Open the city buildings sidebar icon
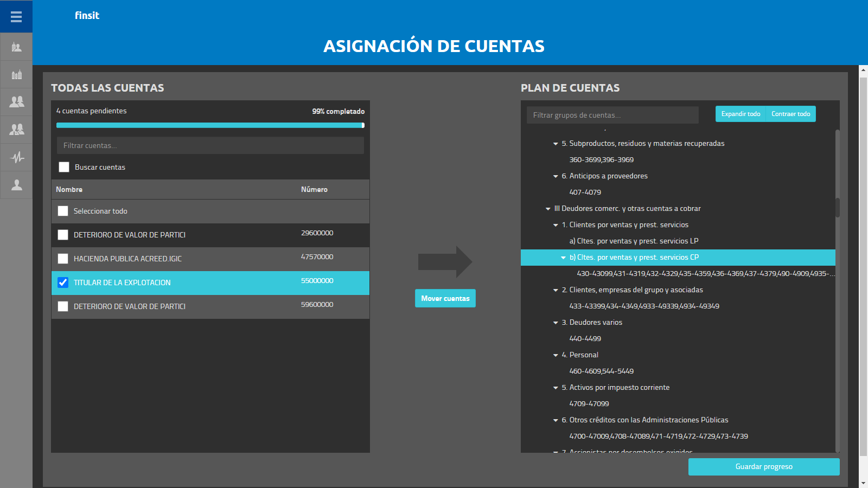 (17, 75)
